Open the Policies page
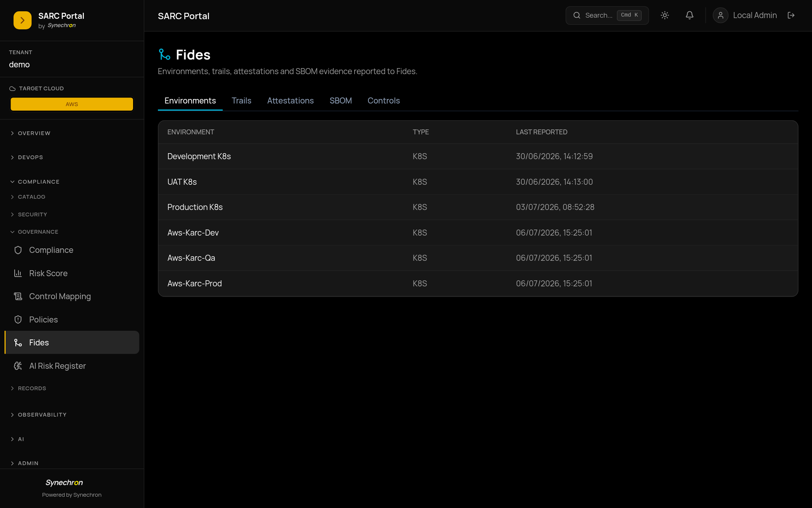812x508 pixels. pyautogui.click(x=72, y=319)
